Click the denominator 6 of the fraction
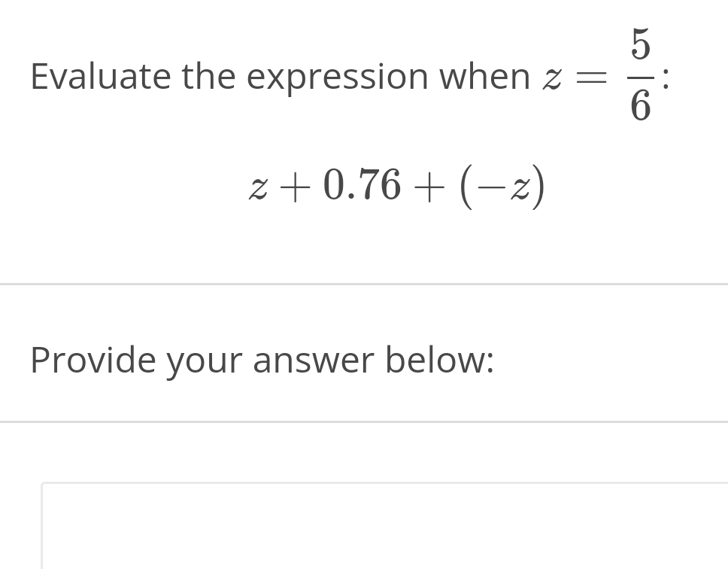 coord(640,105)
